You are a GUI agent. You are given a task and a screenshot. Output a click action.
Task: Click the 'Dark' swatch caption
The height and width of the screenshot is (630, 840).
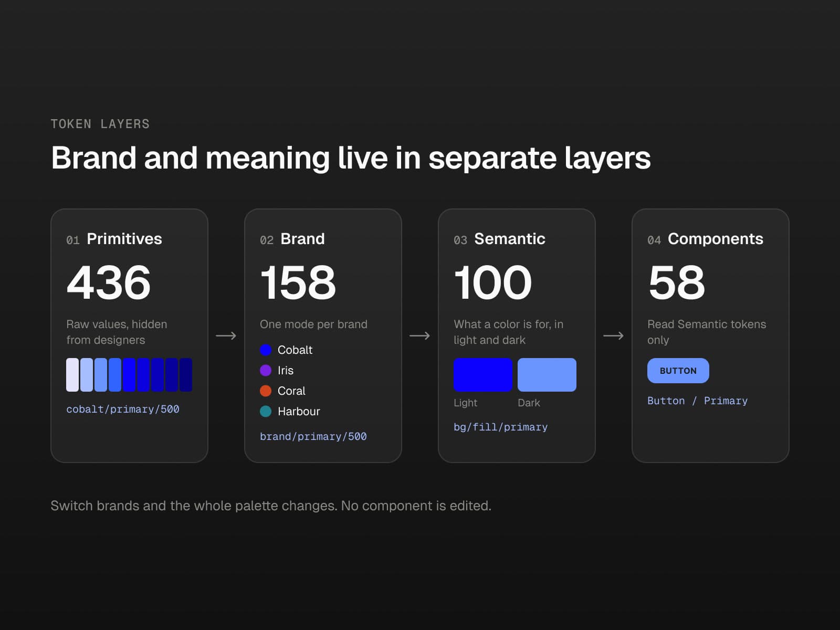point(529,403)
